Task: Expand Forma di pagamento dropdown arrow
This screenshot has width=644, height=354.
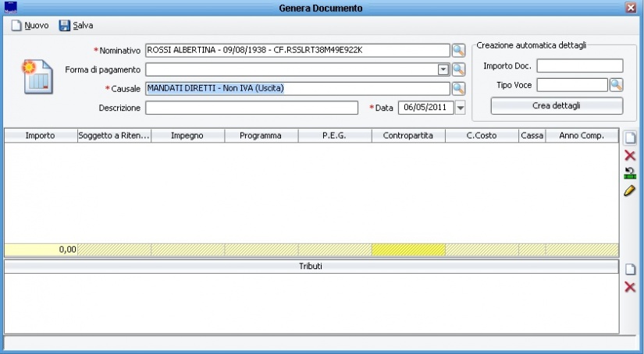Action: coord(443,69)
